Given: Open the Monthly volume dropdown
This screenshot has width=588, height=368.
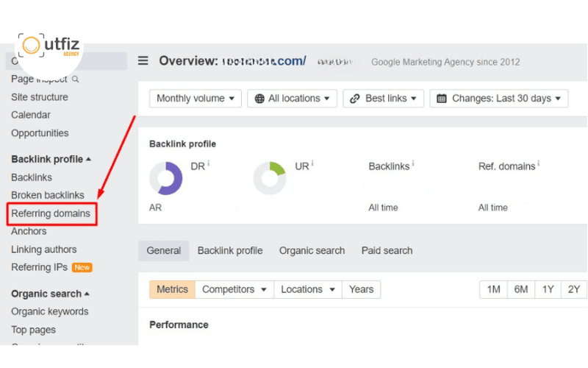Looking at the screenshot, I should point(196,99).
